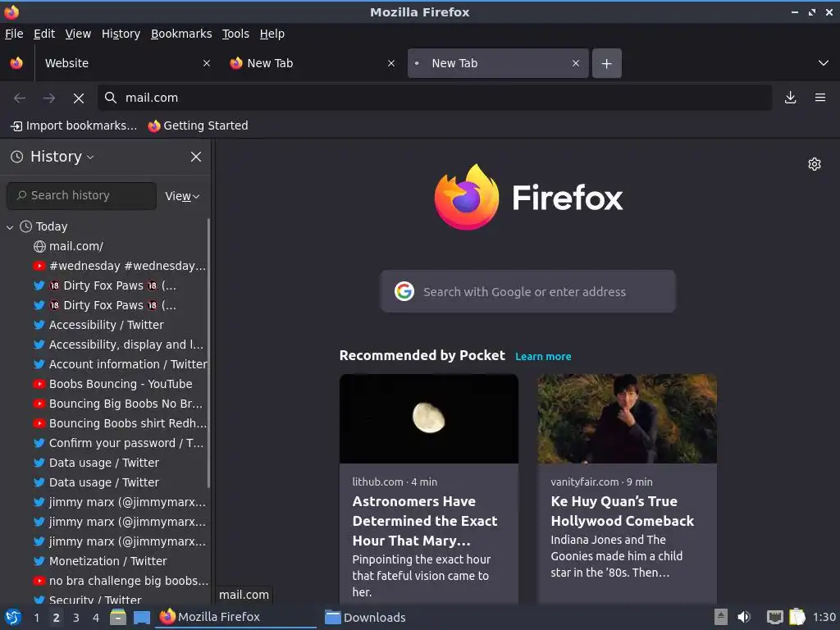Click the Search history field
The height and width of the screenshot is (630, 840).
[81, 195]
